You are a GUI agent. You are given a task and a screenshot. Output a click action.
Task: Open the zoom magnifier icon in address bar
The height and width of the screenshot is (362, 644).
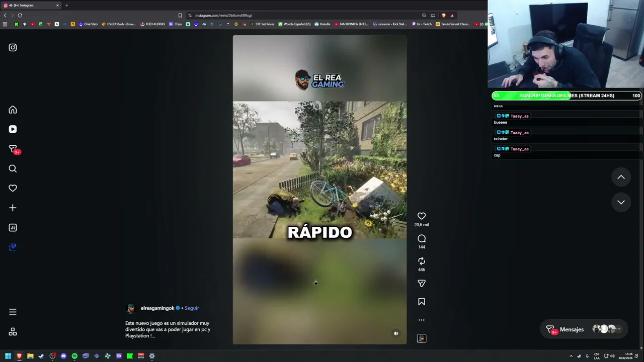(x=424, y=15)
